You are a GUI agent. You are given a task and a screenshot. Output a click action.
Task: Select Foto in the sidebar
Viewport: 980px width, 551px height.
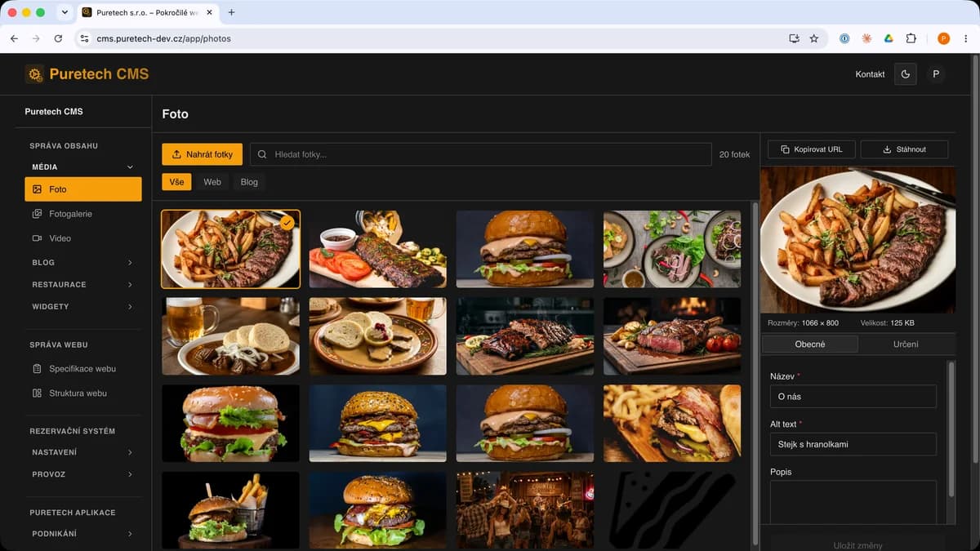[x=83, y=189]
